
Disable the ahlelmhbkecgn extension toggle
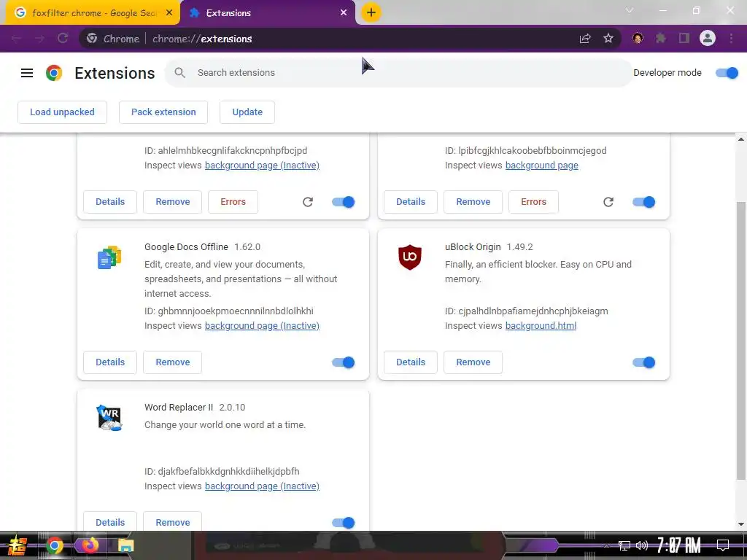(344, 202)
